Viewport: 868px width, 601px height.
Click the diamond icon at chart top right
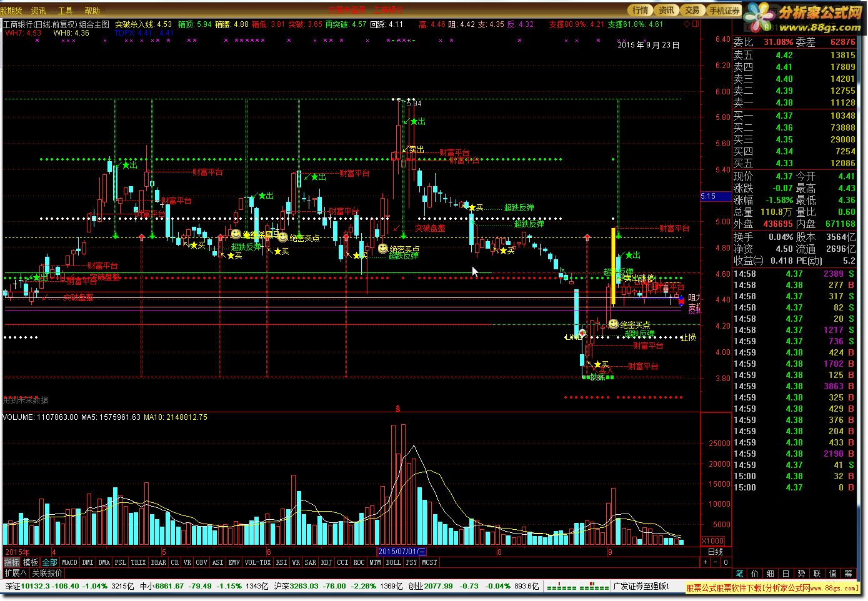point(686,24)
